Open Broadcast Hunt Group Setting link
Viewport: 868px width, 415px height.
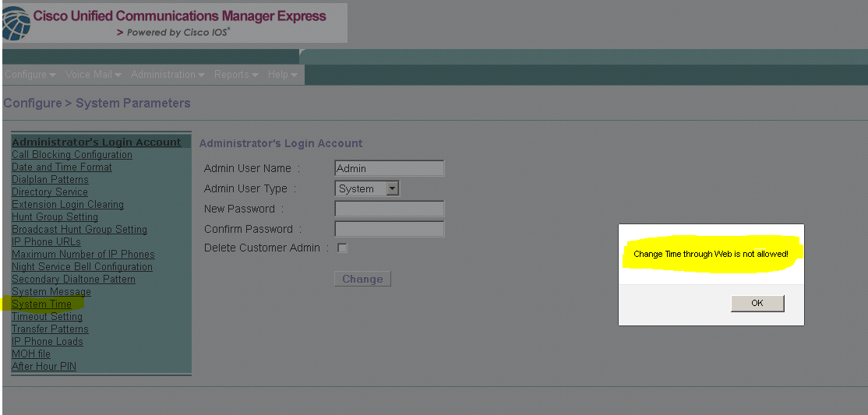(x=79, y=229)
